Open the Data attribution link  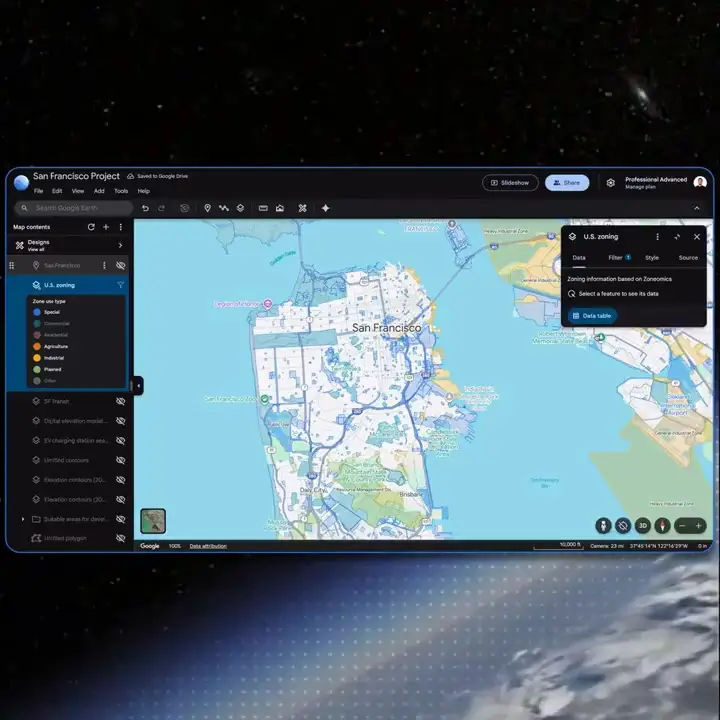point(208,546)
